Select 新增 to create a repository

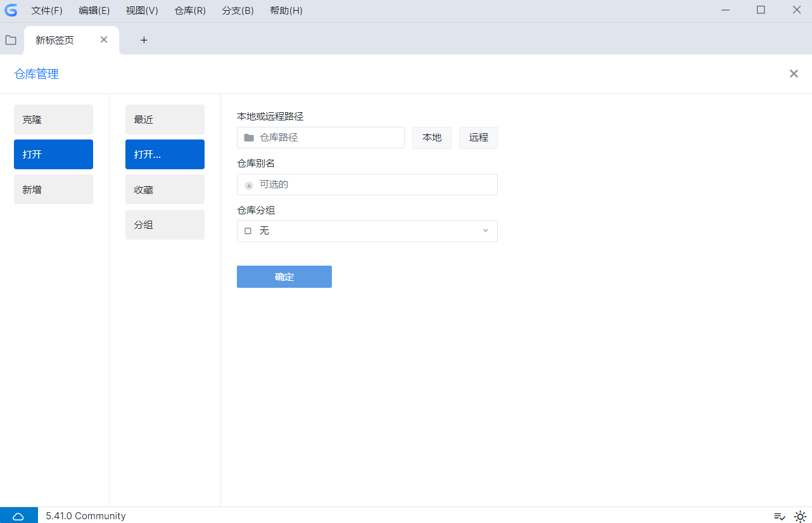(x=53, y=189)
